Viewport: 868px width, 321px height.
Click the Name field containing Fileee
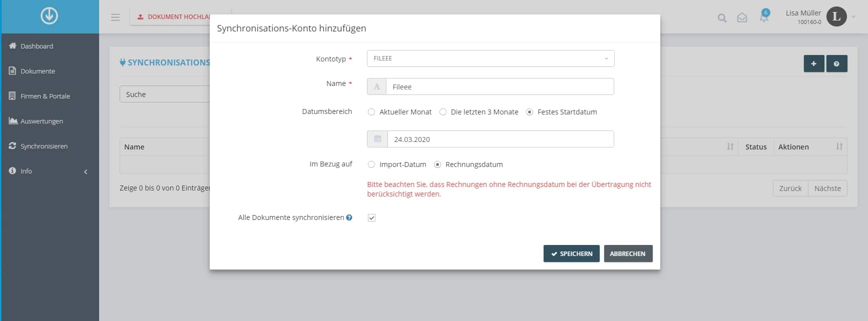point(500,86)
